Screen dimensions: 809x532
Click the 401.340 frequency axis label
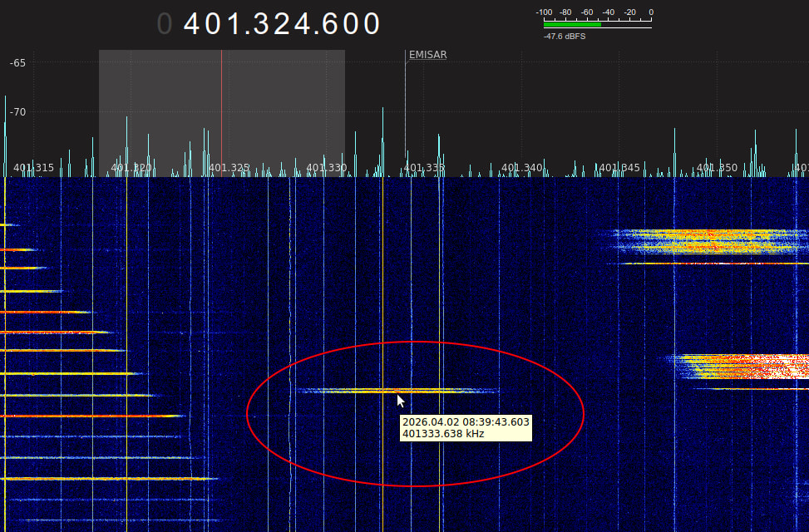coord(521,168)
